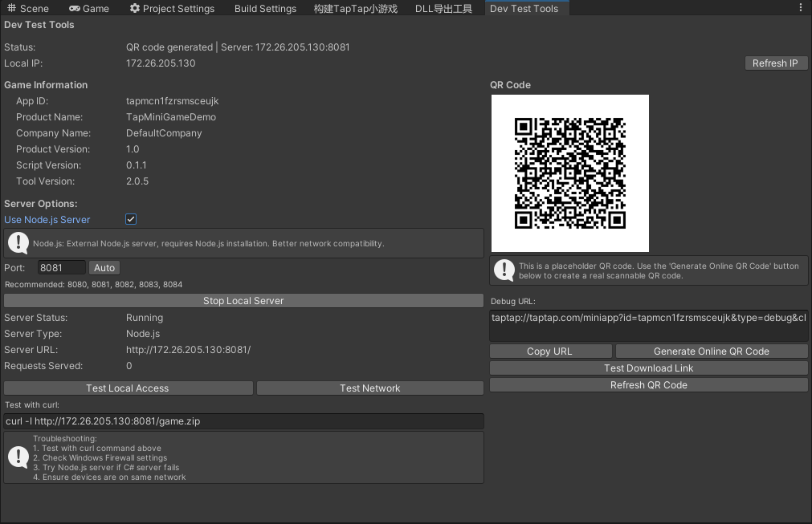Click the QR code image
812x524 pixels.
[569, 173]
